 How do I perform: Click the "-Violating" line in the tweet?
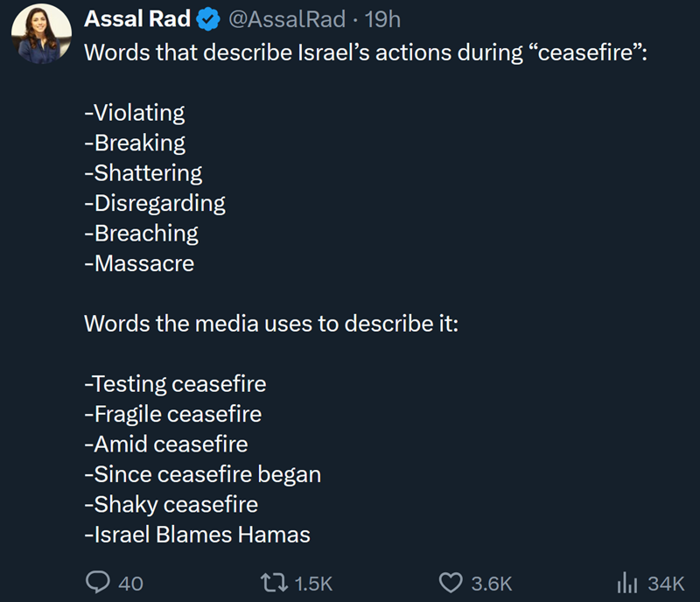pyautogui.click(x=135, y=112)
